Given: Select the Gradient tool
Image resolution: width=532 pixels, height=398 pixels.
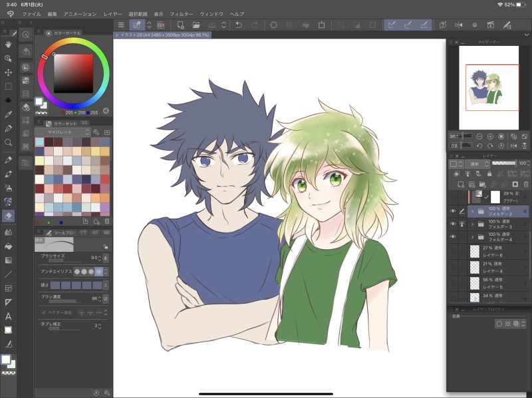Looking at the screenshot, I should point(8,260).
